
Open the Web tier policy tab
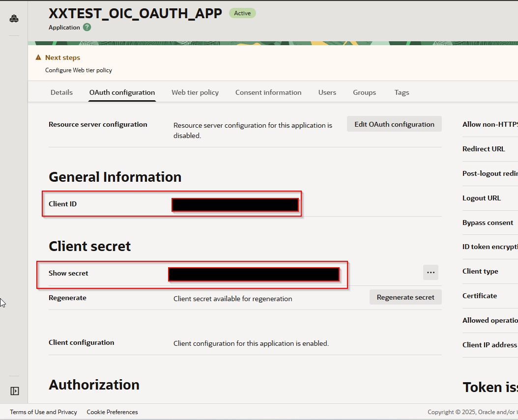point(195,92)
